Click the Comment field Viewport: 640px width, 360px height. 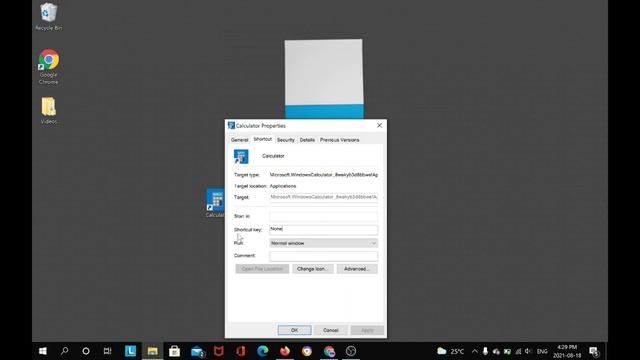coord(324,256)
